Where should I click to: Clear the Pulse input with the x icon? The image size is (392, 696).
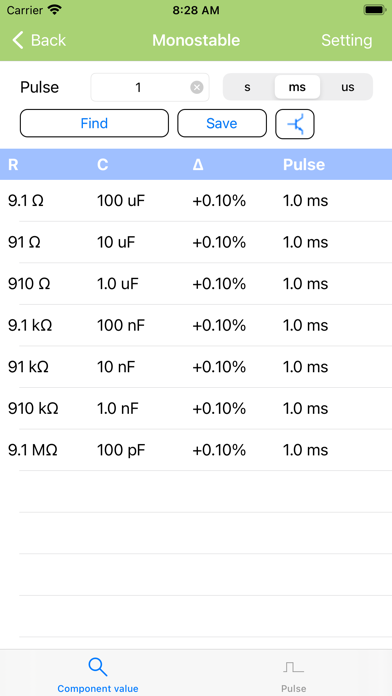[197, 87]
